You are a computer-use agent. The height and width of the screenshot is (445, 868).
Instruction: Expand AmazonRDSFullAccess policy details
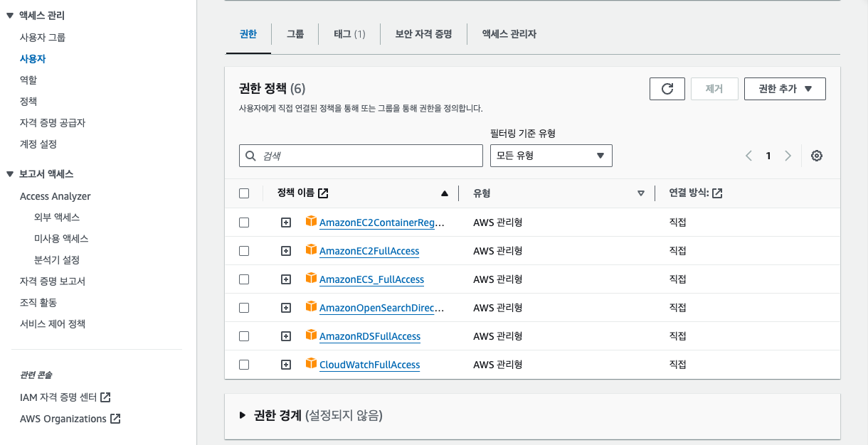[x=286, y=336]
